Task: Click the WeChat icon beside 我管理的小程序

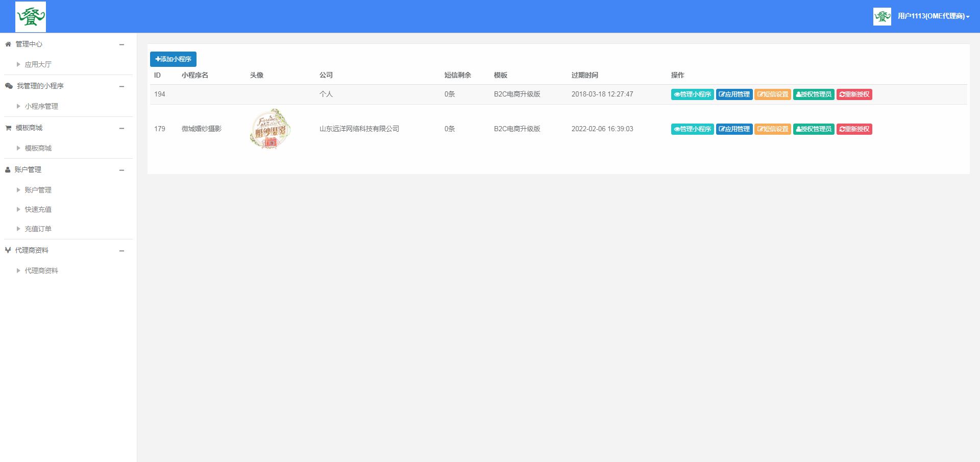Action: [9, 86]
